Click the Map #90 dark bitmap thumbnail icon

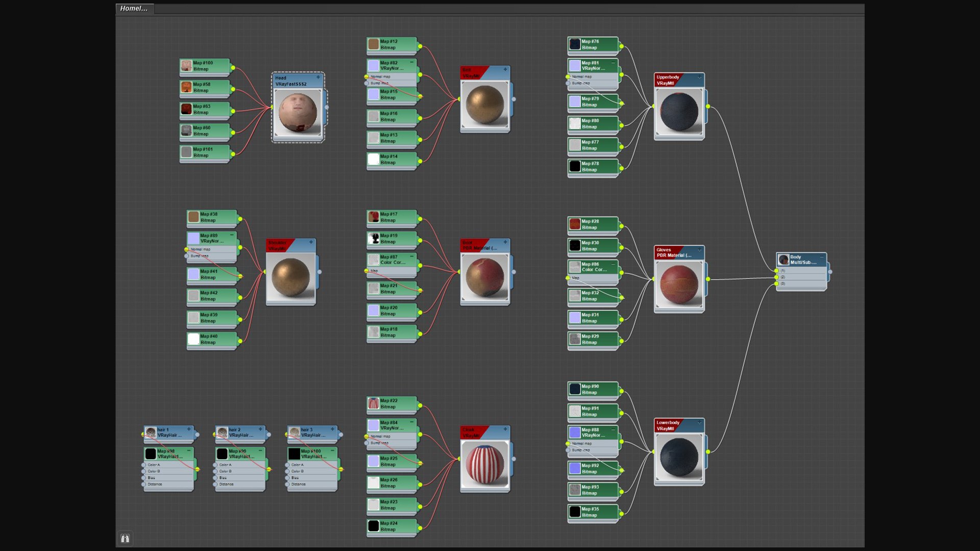click(x=575, y=389)
